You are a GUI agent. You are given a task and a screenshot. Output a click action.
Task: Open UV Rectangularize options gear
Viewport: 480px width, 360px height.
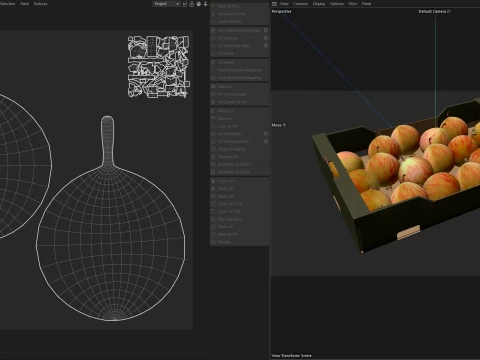tap(266, 142)
